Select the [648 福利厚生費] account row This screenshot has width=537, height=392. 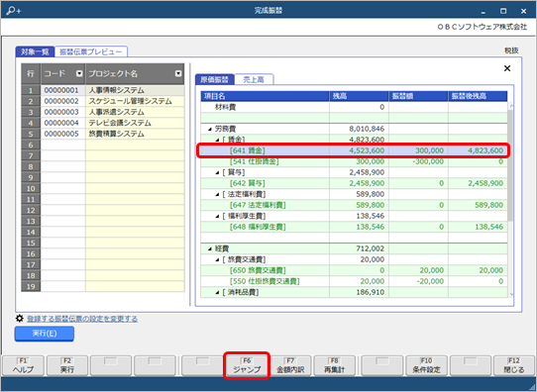pyautogui.click(x=354, y=227)
